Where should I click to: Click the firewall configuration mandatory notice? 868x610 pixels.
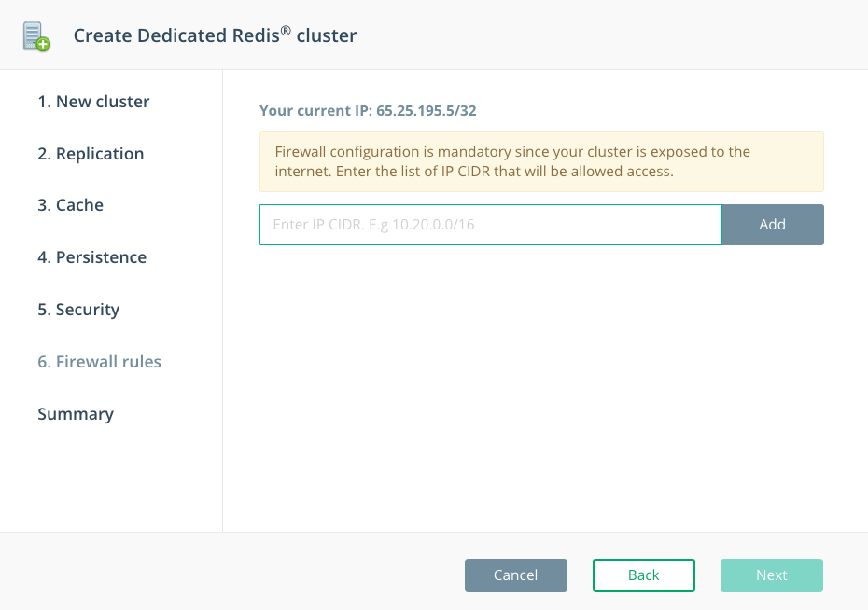541,161
